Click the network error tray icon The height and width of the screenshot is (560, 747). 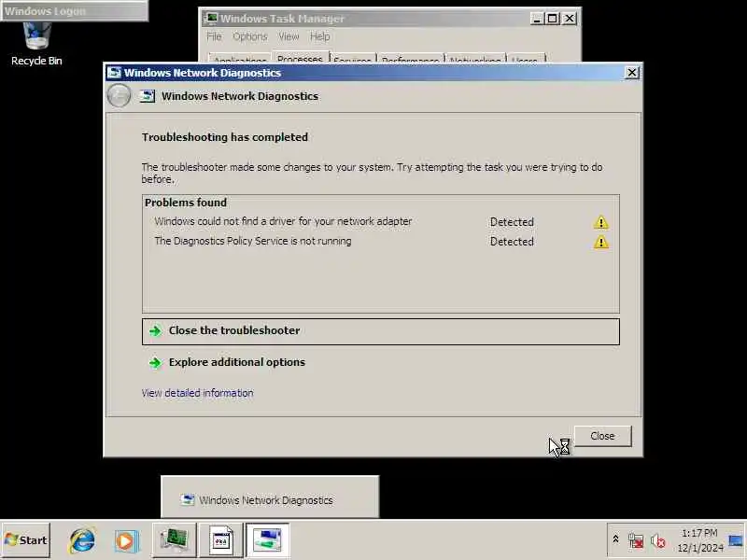tap(636, 540)
